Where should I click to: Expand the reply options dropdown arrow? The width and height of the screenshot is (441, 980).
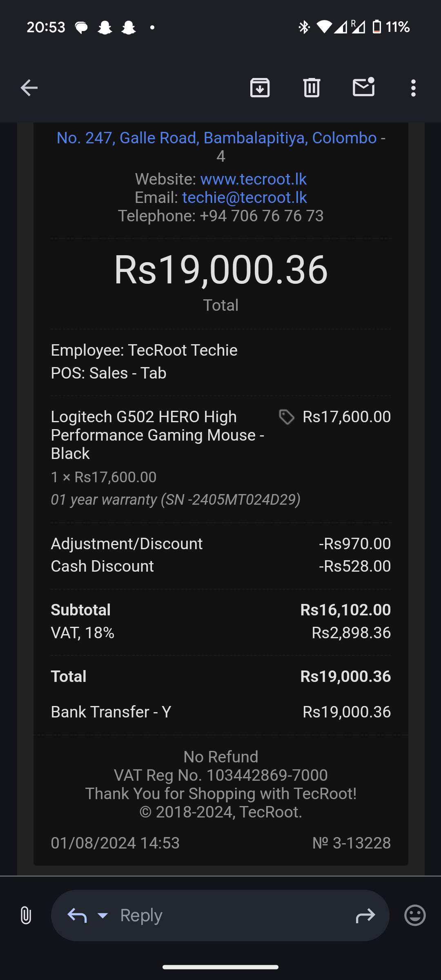click(x=103, y=915)
